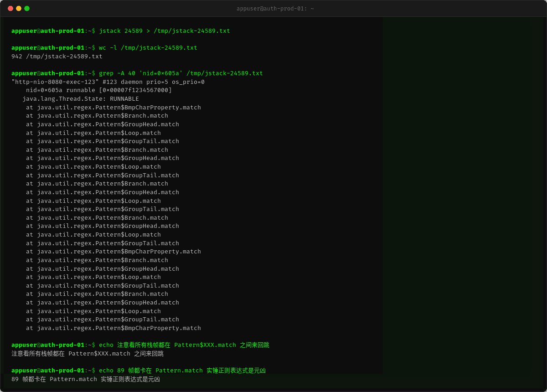Close the terminal window with red button
The width and height of the screenshot is (547, 392).
(x=10, y=8)
